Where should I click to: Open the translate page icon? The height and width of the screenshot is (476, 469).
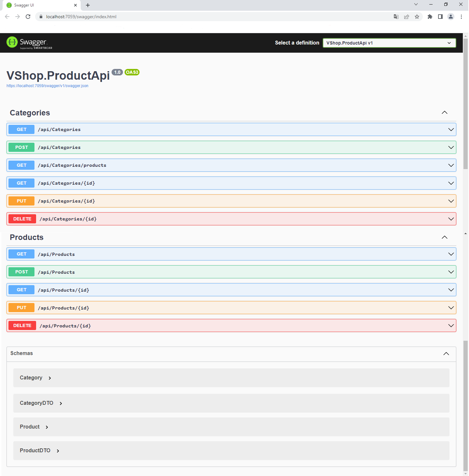[396, 17]
